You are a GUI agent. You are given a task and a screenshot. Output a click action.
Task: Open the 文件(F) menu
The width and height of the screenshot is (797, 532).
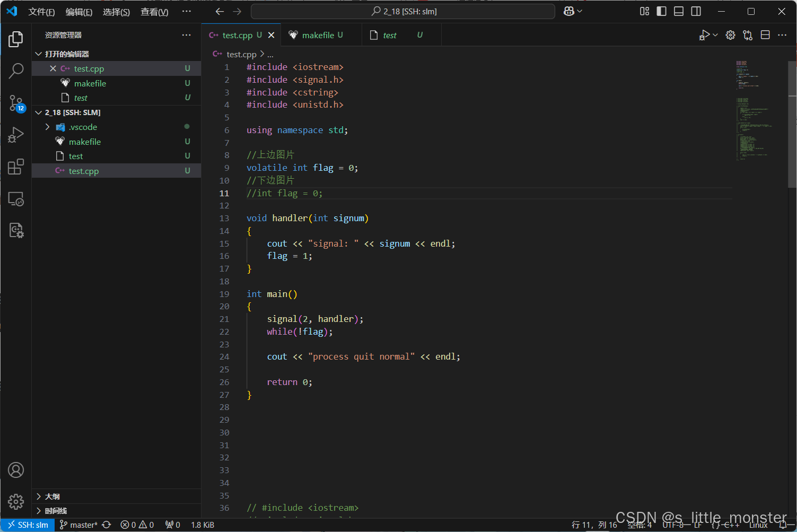point(41,12)
